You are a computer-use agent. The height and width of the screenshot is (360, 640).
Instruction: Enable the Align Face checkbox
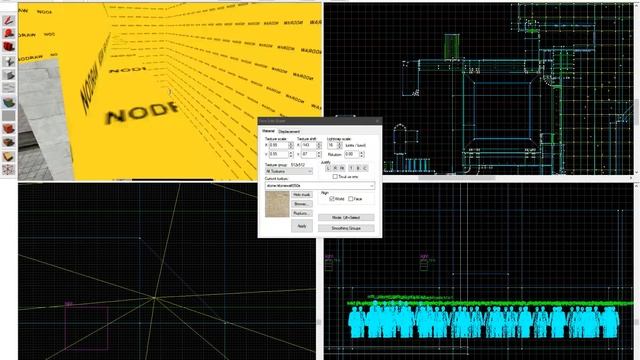click(x=351, y=199)
